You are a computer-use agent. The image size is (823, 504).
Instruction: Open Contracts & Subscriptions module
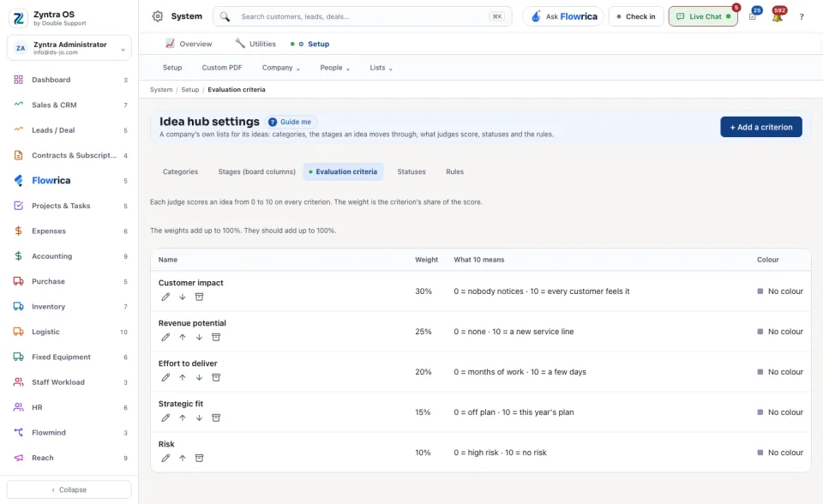point(69,155)
